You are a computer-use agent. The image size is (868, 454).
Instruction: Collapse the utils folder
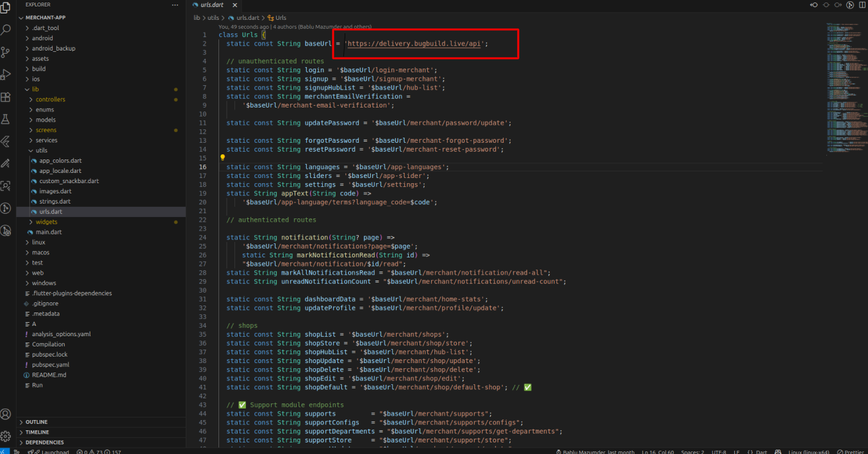pos(41,150)
